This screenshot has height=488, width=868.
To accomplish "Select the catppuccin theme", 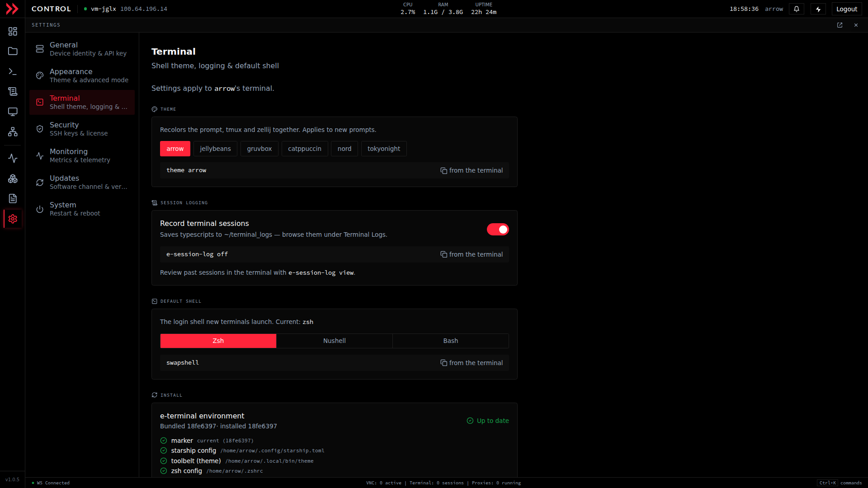I will (x=305, y=149).
